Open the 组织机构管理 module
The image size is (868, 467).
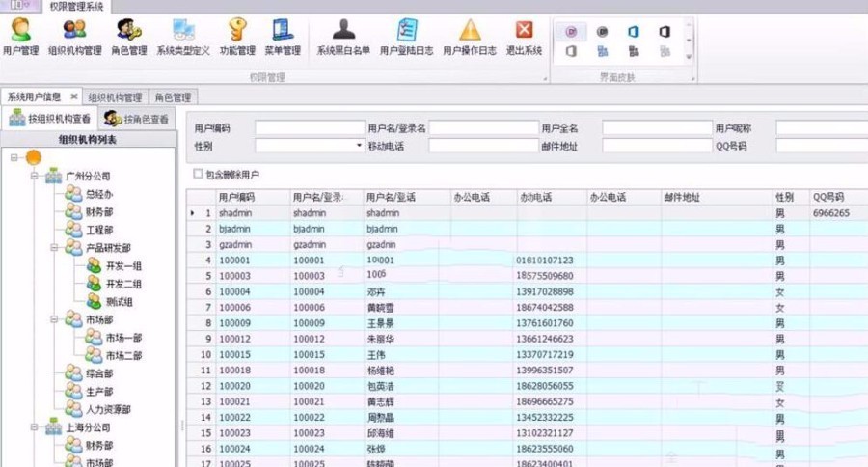(74, 37)
